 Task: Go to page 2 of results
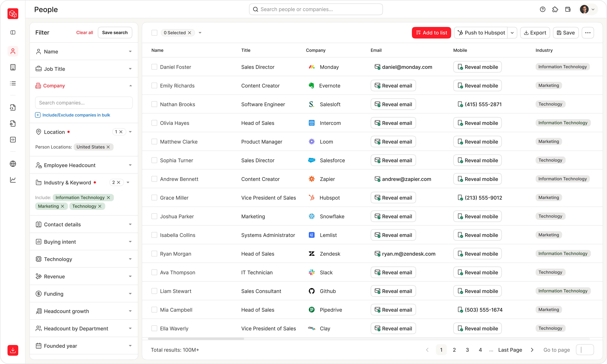pos(454,350)
